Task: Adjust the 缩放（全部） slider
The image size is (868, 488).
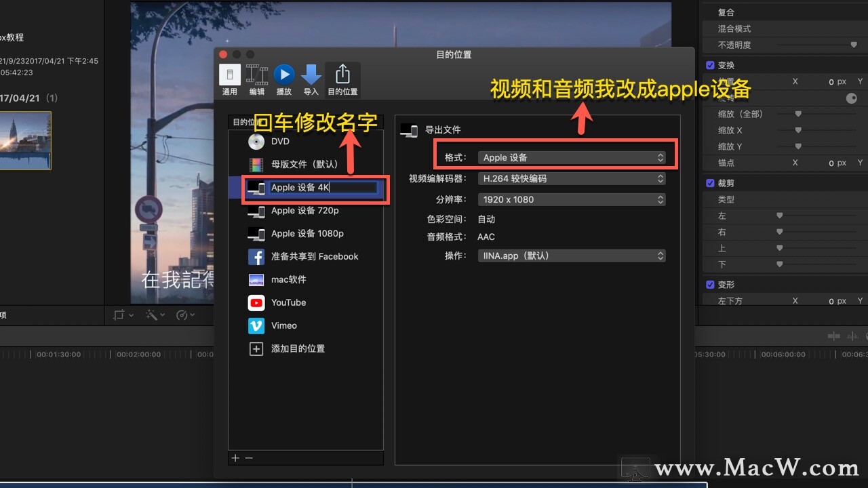Action: (798, 114)
